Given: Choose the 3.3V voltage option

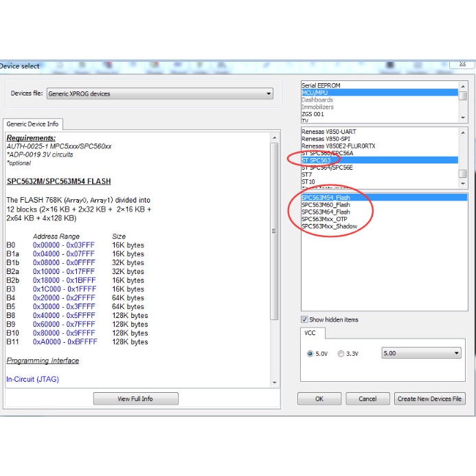Looking at the screenshot, I should pos(341,354).
